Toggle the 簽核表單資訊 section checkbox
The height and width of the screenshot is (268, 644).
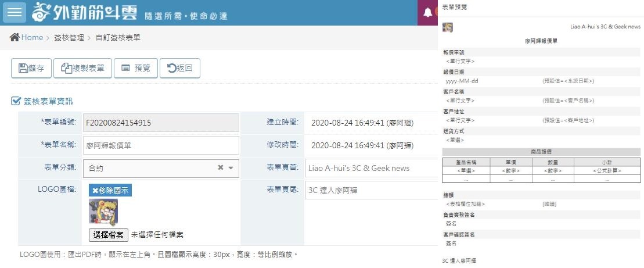(x=16, y=101)
